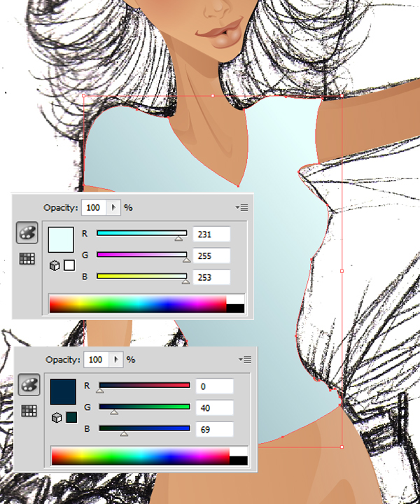Click the R slider in lower panel
Screen dimensions: 420x504
[145, 386]
